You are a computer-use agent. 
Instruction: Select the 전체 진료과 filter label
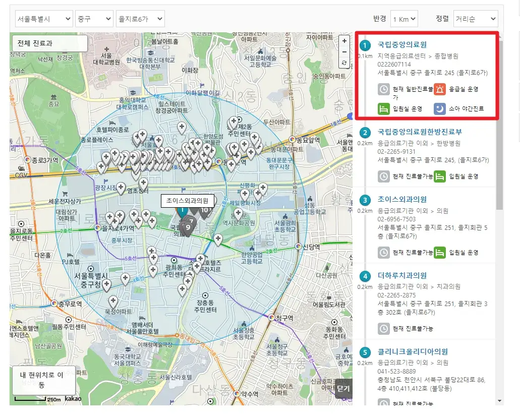tap(35, 43)
